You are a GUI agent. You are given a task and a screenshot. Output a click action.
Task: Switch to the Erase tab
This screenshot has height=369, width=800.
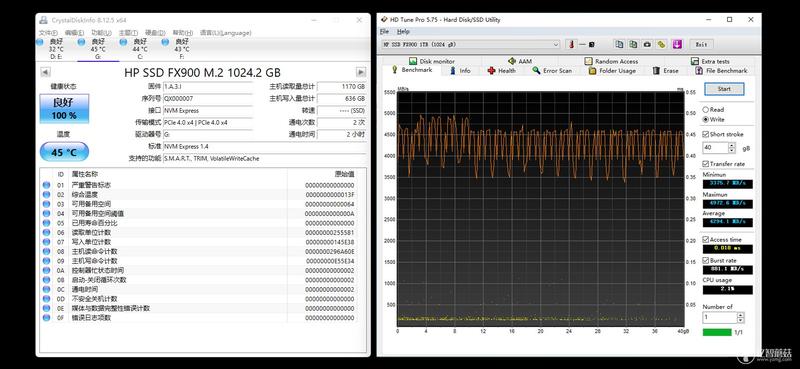[x=666, y=70]
